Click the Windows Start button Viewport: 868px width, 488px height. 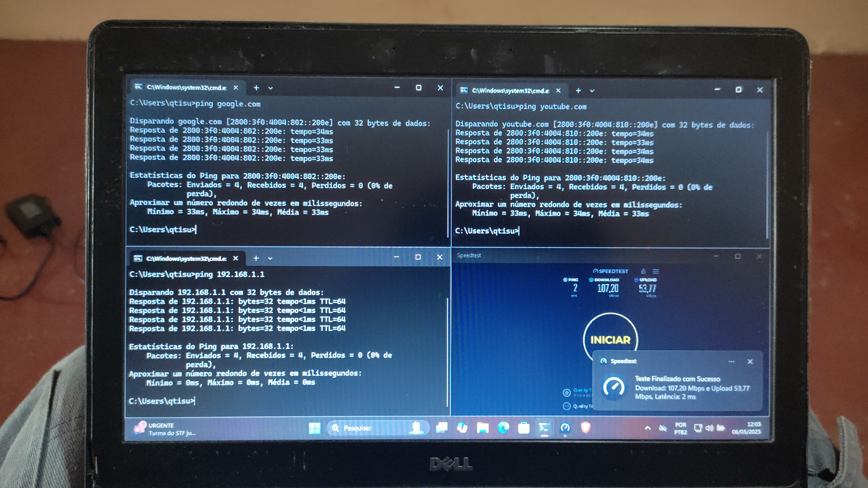pos(314,428)
